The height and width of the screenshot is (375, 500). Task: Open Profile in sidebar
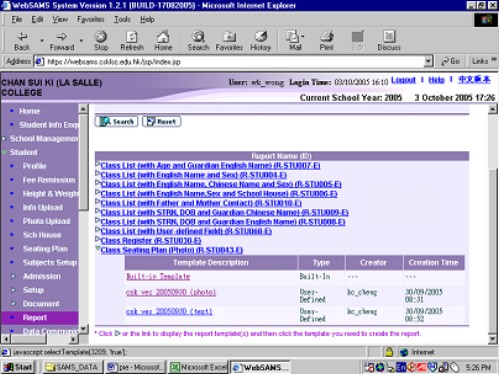click(35, 166)
